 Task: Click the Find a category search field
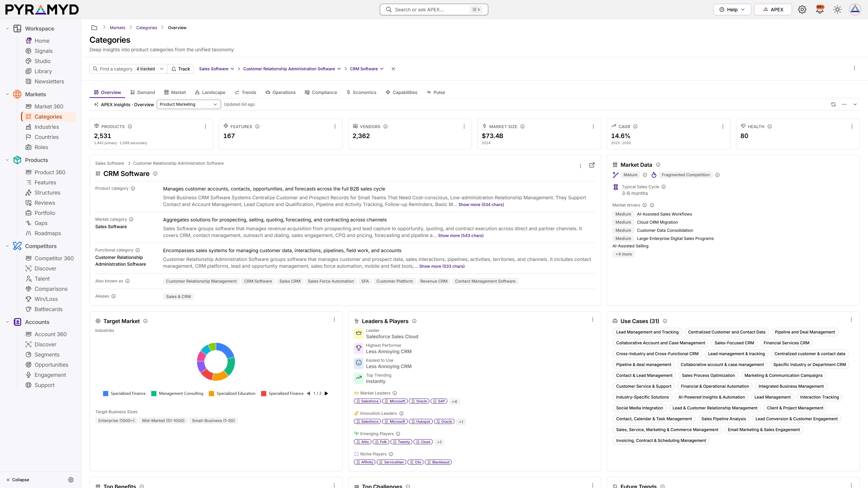(128, 69)
